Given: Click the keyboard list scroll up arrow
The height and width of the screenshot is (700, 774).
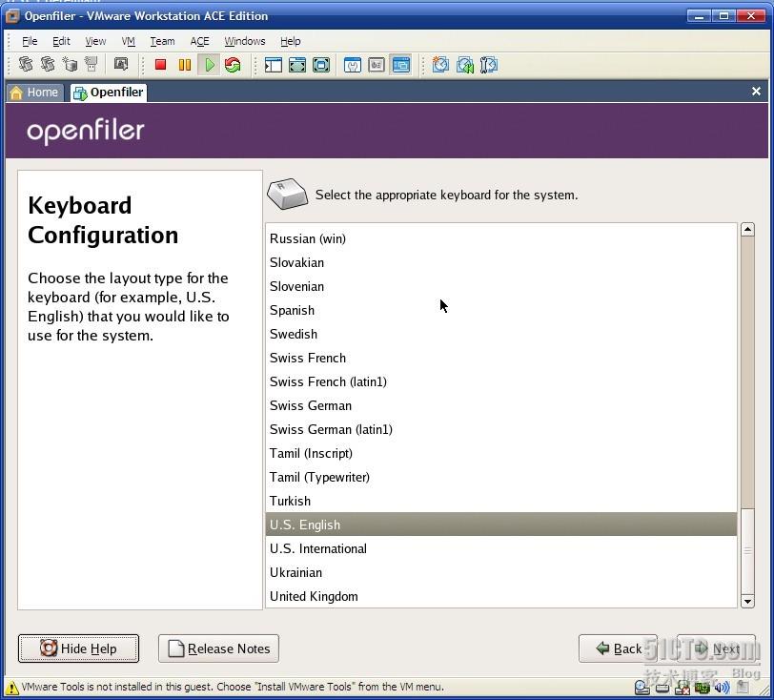Looking at the screenshot, I should [747, 229].
